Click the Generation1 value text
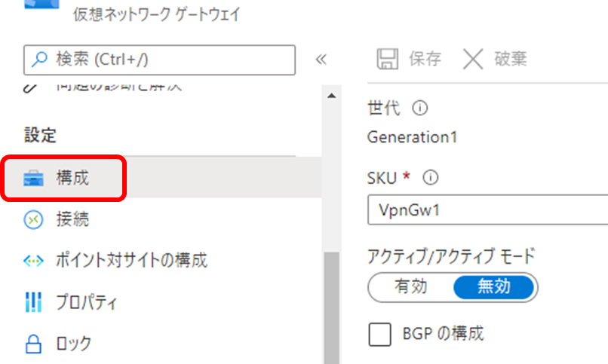The image size is (608, 364). (x=412, y=137)
